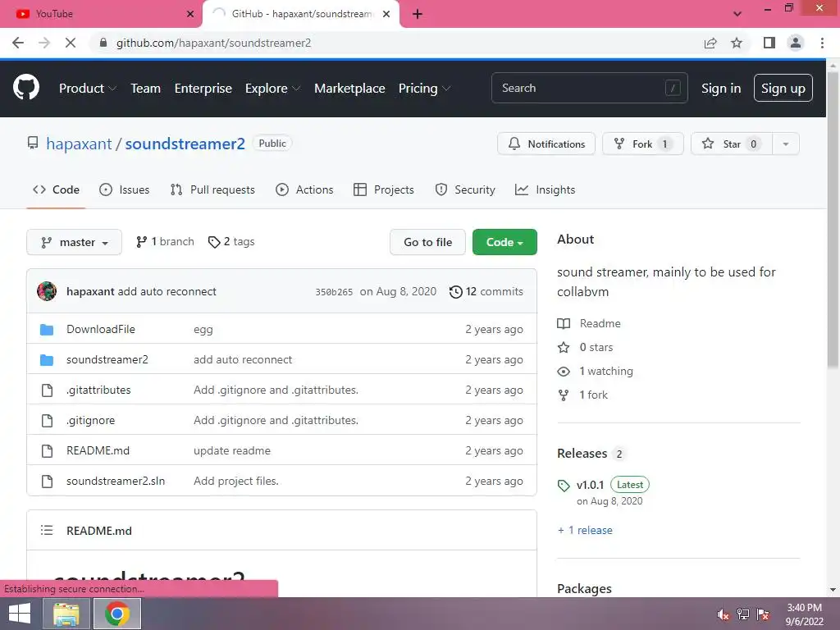
Task: Click the GitHub search field
Action: coord(589,88)
